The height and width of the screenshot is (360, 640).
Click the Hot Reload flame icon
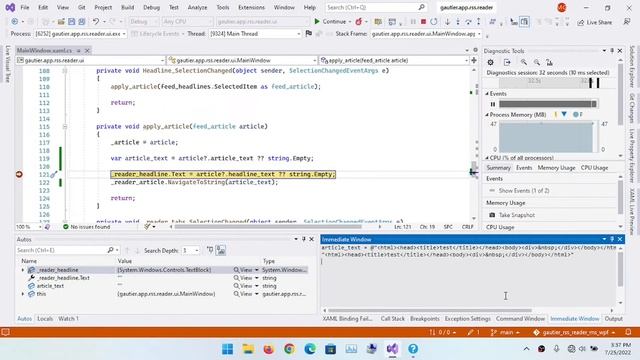pyautogui.click(x=358, y=22)
